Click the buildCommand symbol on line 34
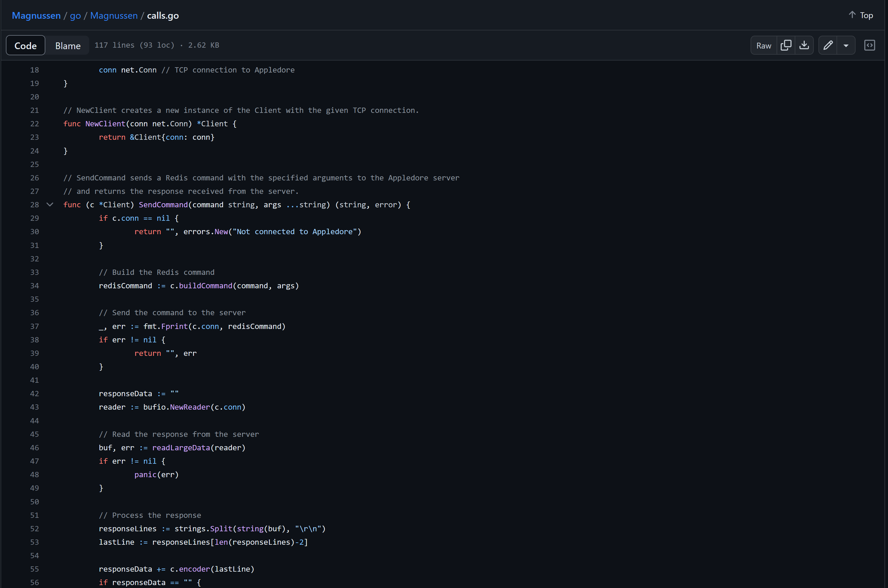Image resolution: width=888 pixels, height=588 pixels. tap(206, 286)
